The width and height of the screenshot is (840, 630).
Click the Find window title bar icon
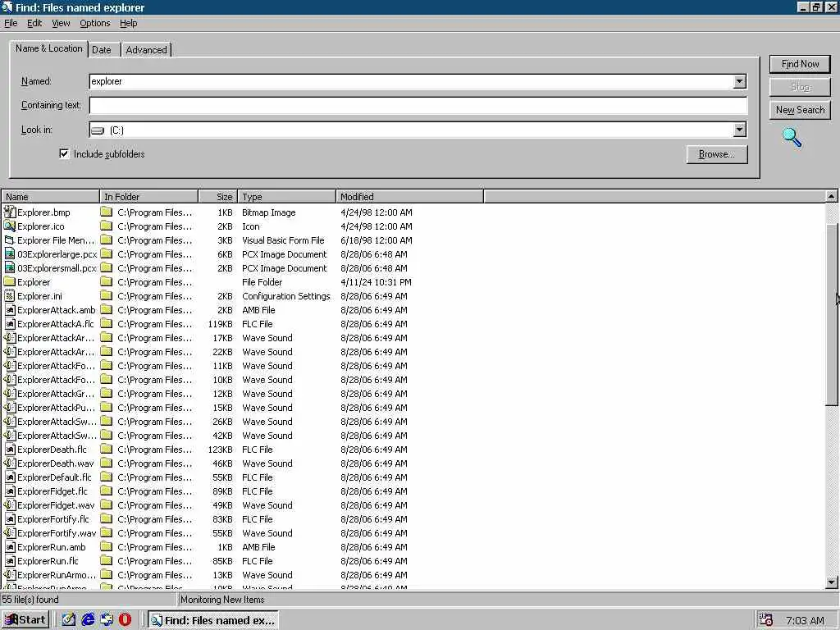pos(7,7)
